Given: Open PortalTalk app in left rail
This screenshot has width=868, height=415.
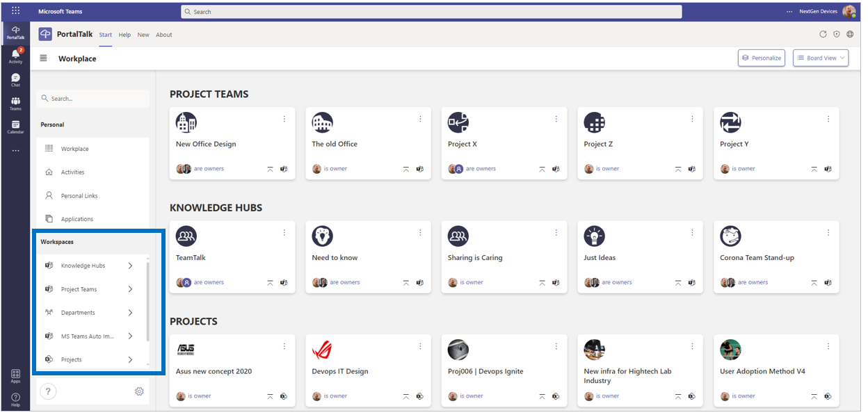Looking at the screenshot, I should tap(15, 33).
